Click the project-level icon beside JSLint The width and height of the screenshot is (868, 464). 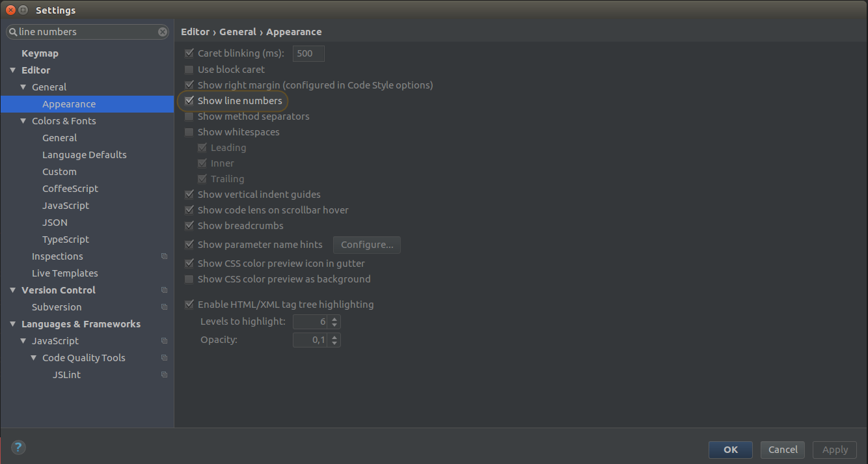(x=164, y=375)
